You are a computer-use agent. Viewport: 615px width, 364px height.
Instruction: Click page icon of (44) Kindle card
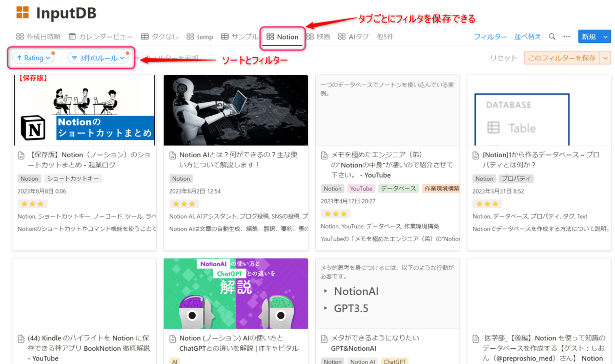click(x=21, y=339)
